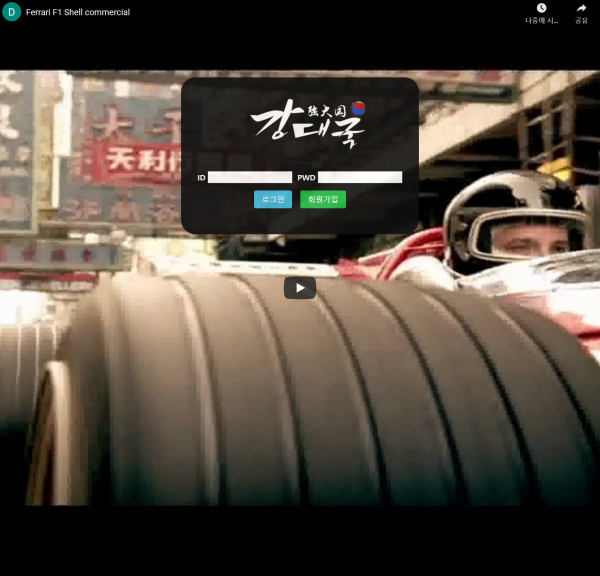Click the blue 로그인 login button
The height and width of the screenshot is (576, 600).
pyautogui.click(x=273, y=199)
